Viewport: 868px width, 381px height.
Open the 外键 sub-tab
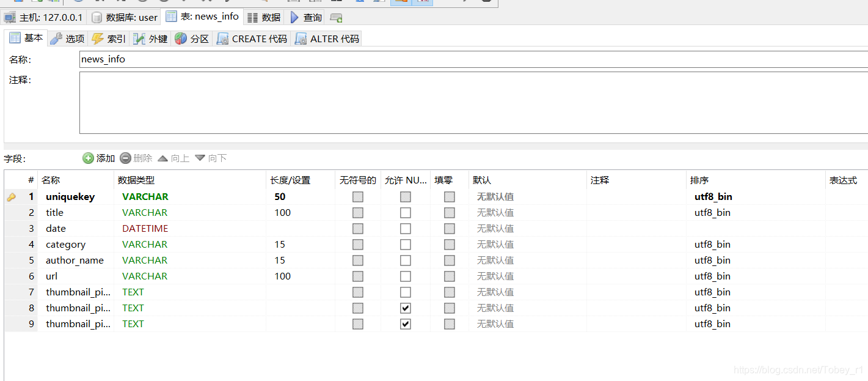(150, 39)
